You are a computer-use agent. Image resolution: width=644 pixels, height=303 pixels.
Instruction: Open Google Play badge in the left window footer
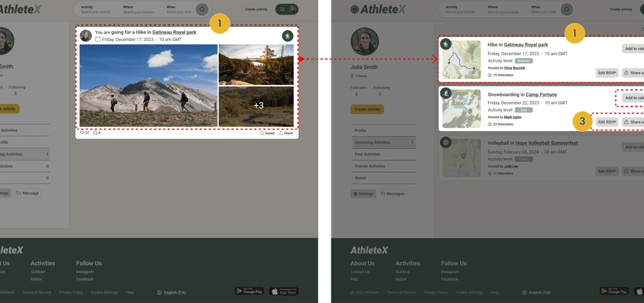tap(249, 292)
